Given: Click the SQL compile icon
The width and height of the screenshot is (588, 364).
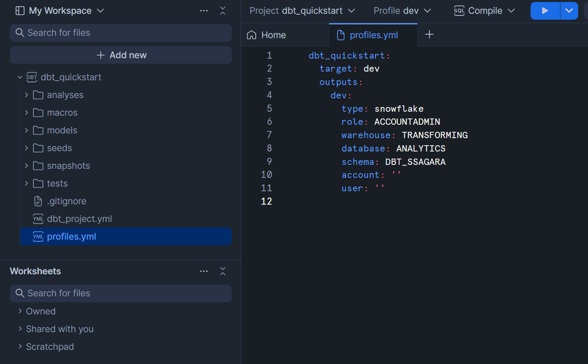Looking at the screenshot, I should [x=459, y=11].
